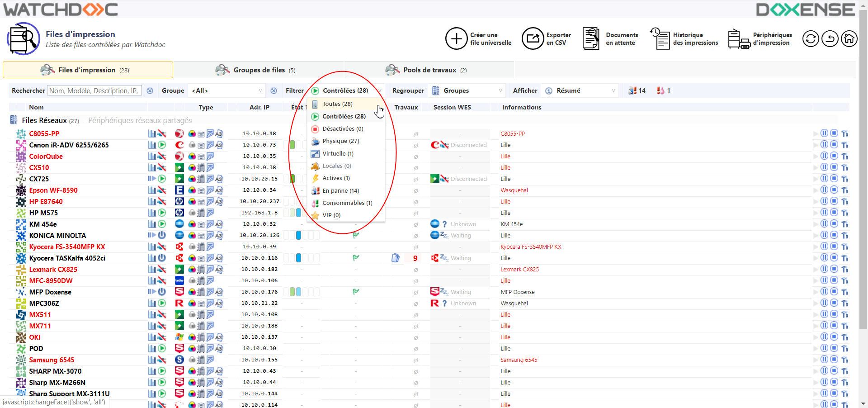The width and height of the screenshot is (868, 408).
Task: Stop the CX510 queue
Action: (x=834, y=167)
